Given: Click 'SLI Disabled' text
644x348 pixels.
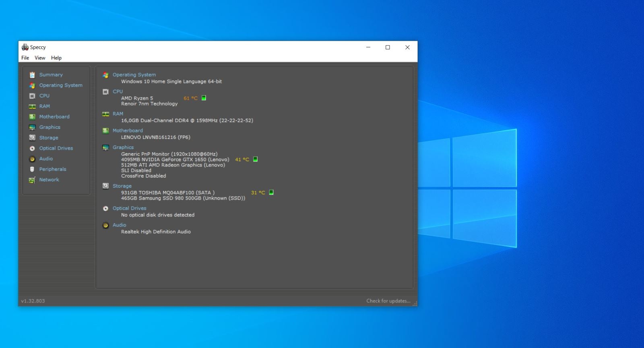Looking at the screenshot, I should point(136,170).
